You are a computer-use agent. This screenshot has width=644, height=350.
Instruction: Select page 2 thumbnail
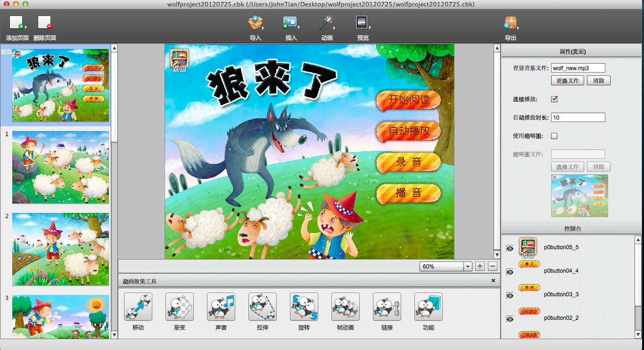[x=60, y=249]
